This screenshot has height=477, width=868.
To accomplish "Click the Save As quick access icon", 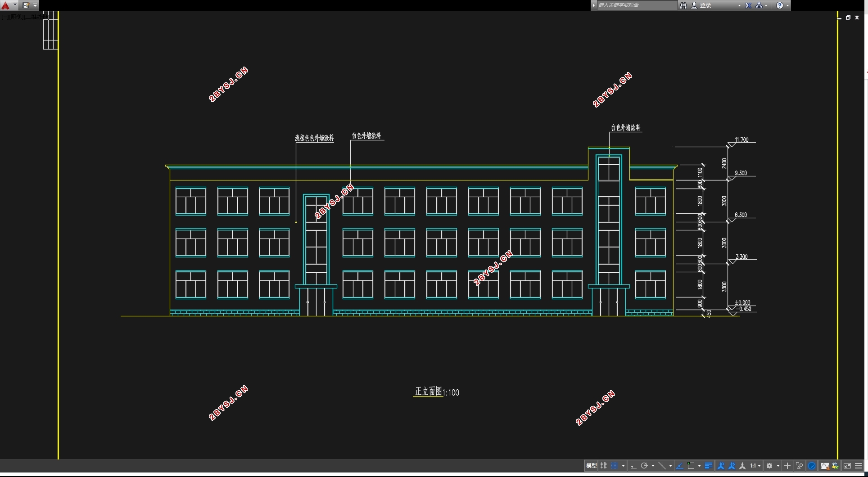I will (x=26, y=5).
